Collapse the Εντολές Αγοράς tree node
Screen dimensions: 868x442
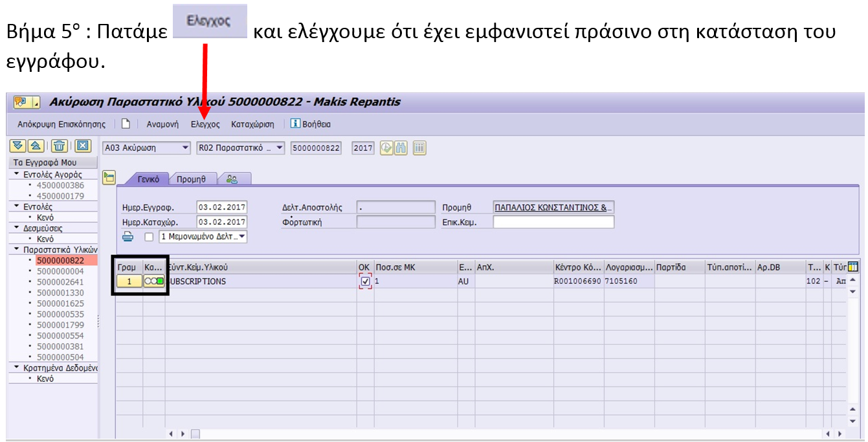[x=17, y=175]
